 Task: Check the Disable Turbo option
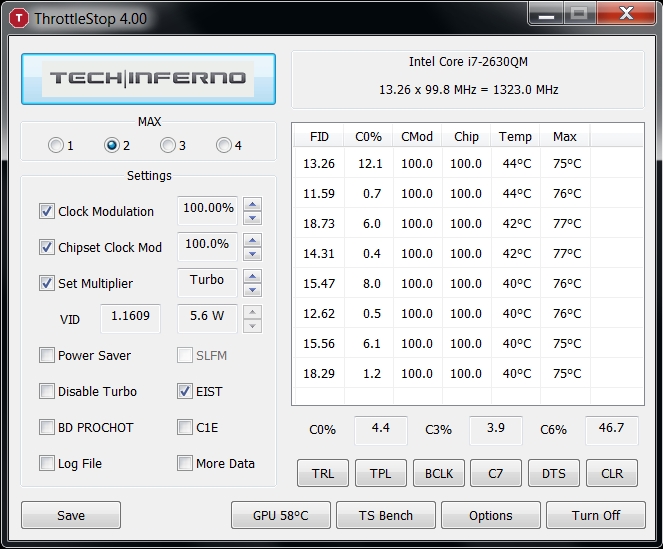pyautogui.click(x=47, y=391)
